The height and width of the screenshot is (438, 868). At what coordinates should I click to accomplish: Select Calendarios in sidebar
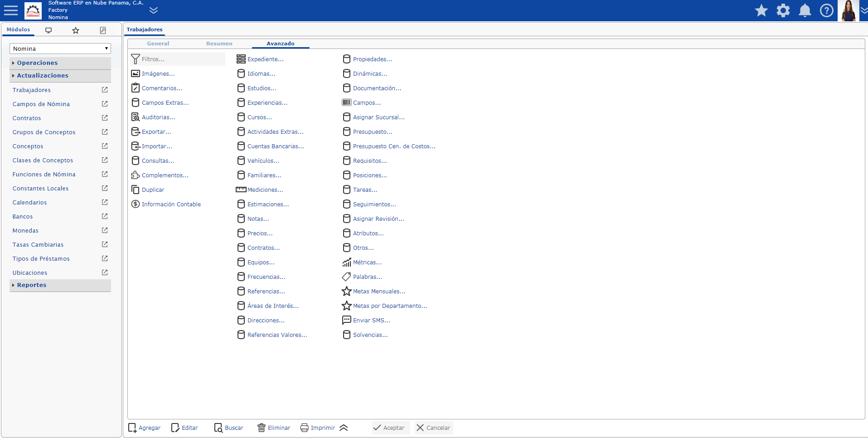tap(29, 203)
